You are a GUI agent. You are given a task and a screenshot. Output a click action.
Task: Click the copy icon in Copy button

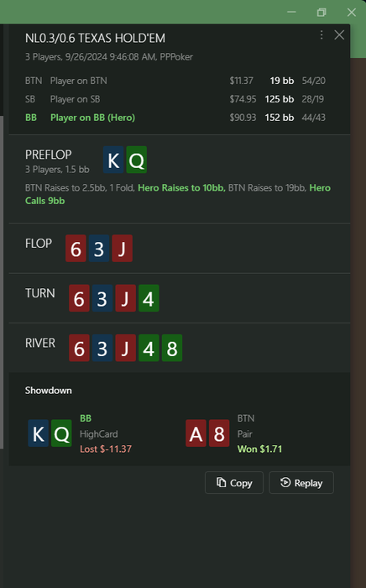[222, 482]
